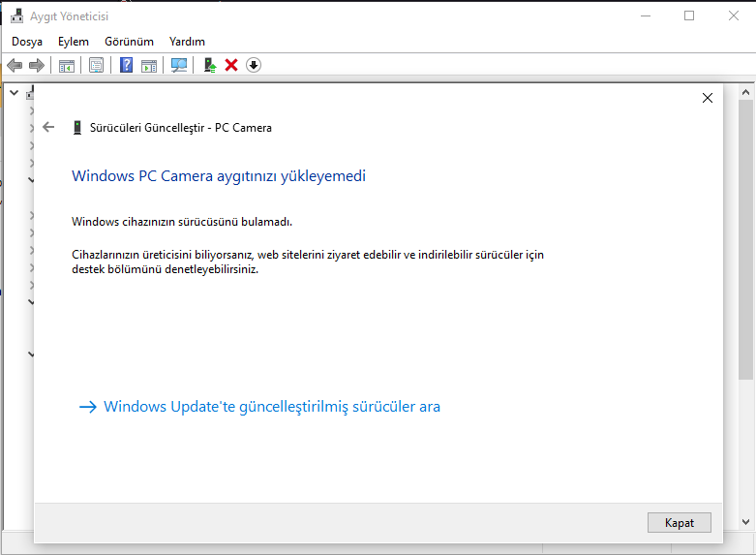The image size is (756, 555).
Task: Open the Dosya menu
Action: [27, 42]
